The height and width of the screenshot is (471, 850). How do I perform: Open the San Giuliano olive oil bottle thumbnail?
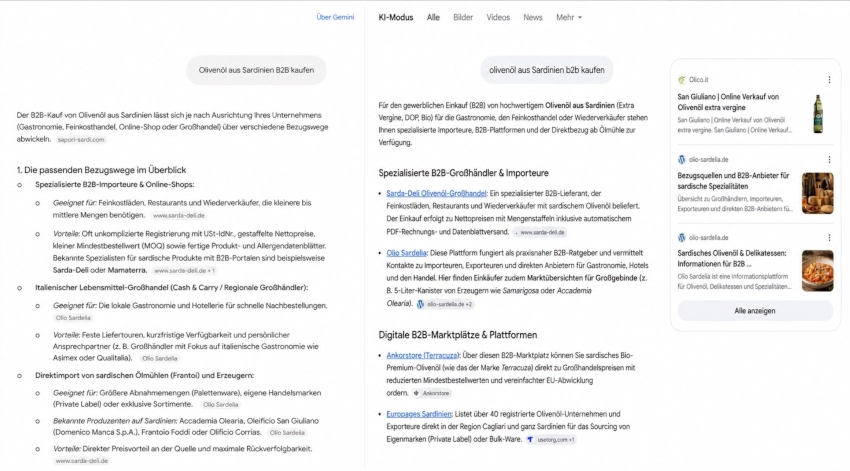pos(817,113)
